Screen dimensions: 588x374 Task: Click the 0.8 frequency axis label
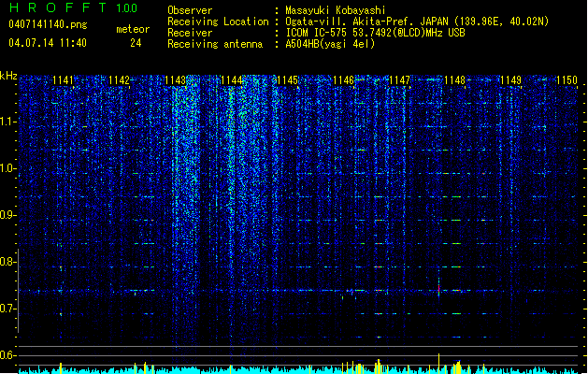[x=7, y=262]
